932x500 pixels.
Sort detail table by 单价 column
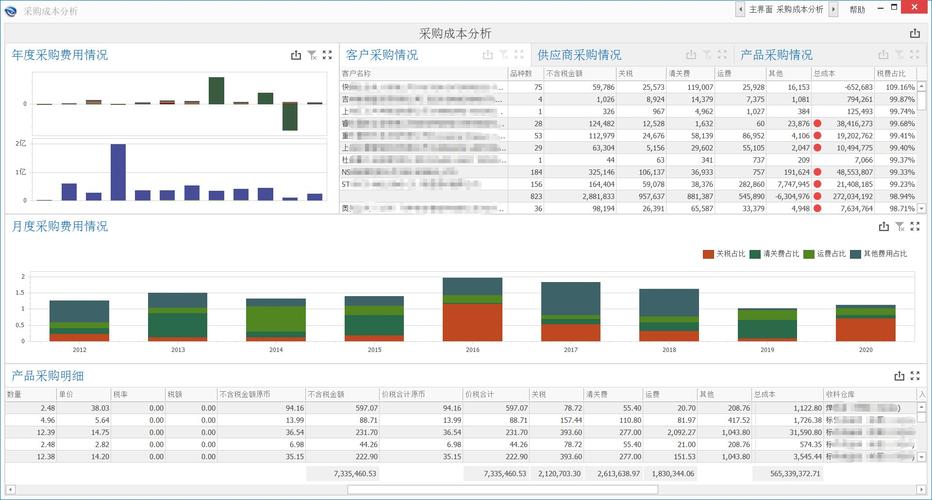(83, 394)
